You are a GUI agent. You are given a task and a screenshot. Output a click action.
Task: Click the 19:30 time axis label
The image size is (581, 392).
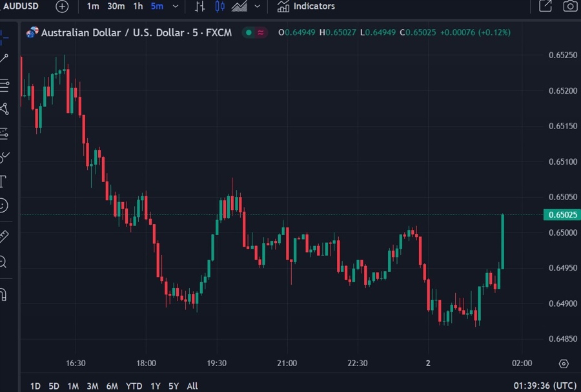(x=216, y=363)
